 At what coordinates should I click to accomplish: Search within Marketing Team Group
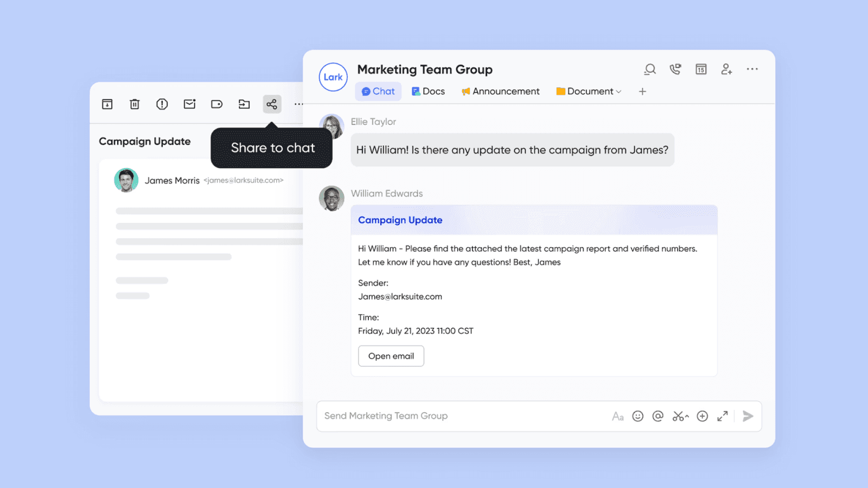[x=649, y=69]
